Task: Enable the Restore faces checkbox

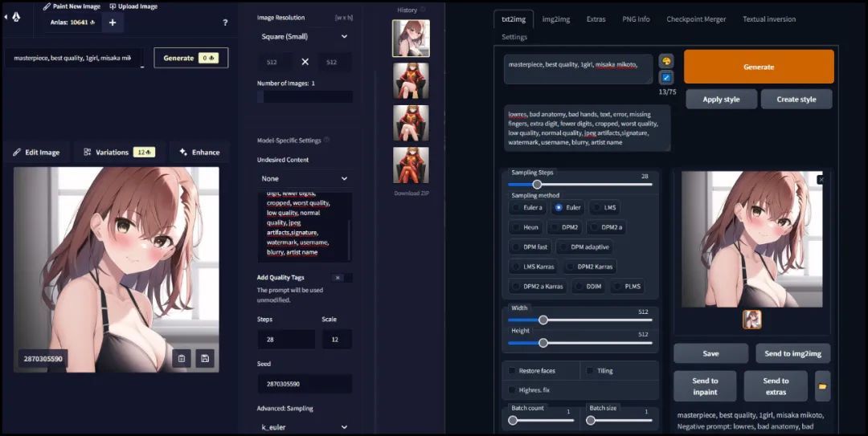Action: [x=512, y=371]
